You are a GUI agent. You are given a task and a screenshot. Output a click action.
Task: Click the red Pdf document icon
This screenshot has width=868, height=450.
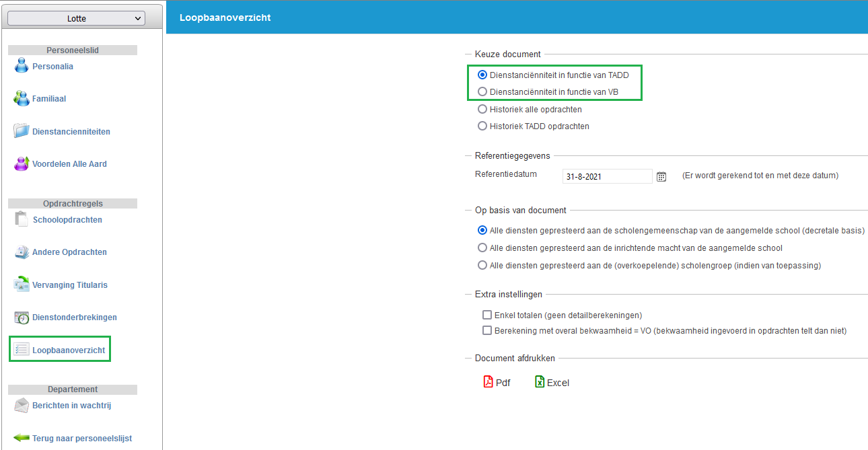pyautogui.click(x=489, y=382)
